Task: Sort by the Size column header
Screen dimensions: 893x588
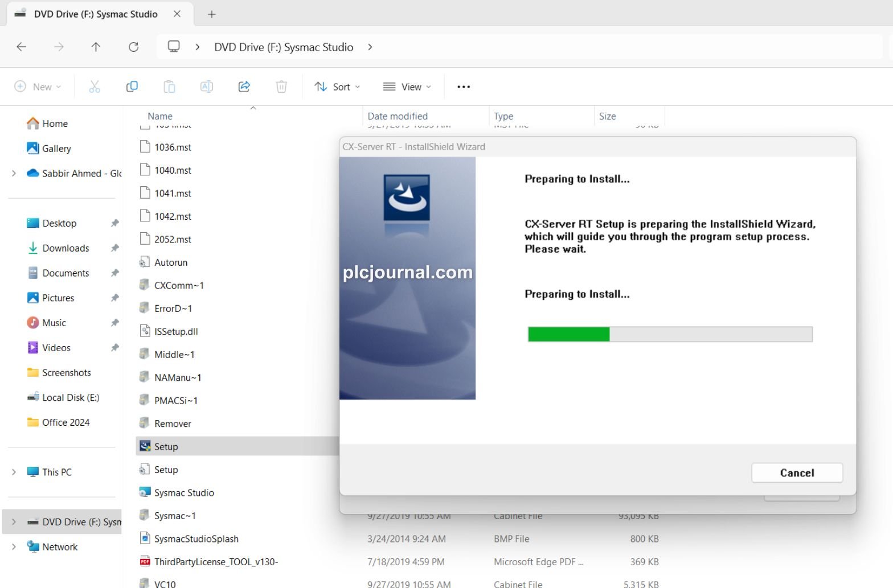Action: click(607, 116)
